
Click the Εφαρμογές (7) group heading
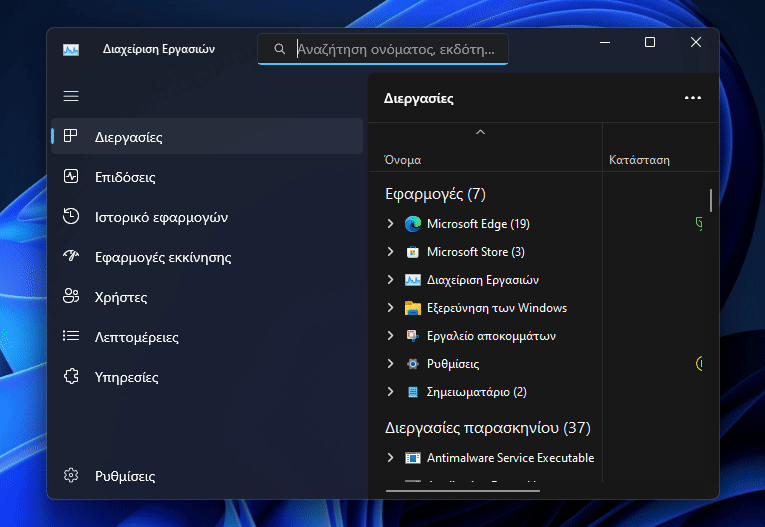[435, 194]
